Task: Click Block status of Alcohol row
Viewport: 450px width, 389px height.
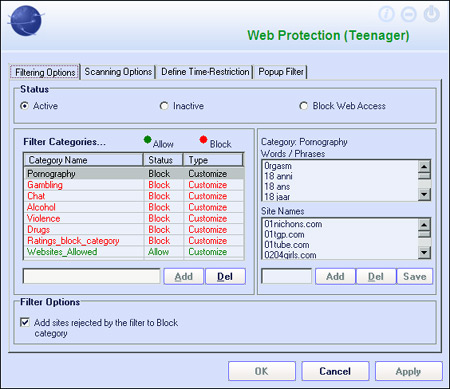Action: coord(159,207)
